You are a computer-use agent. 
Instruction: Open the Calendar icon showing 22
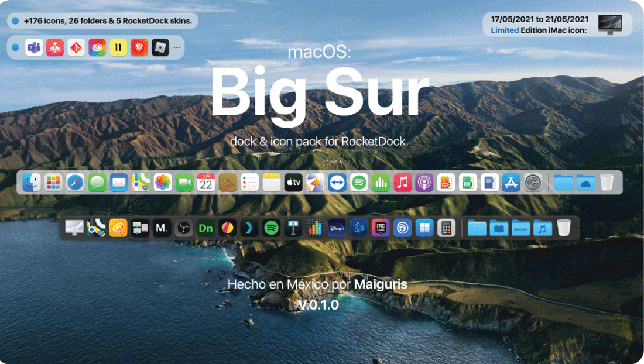(x=206, y=183)
